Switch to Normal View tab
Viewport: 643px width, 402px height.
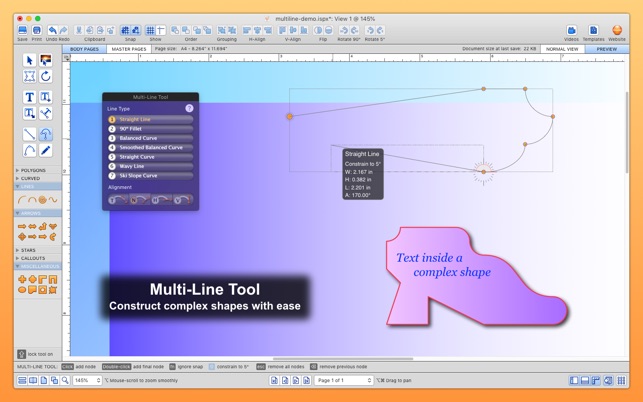point(562,49)
